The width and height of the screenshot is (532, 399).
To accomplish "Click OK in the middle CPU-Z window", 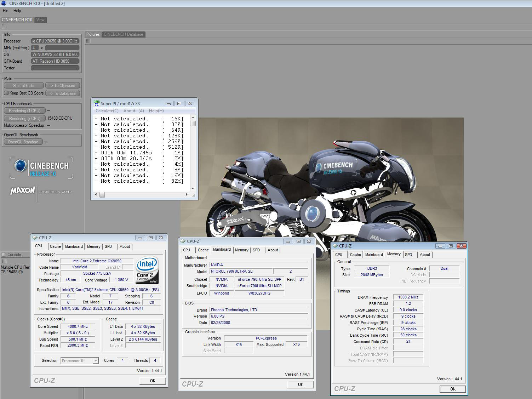I will click(301, 384).
